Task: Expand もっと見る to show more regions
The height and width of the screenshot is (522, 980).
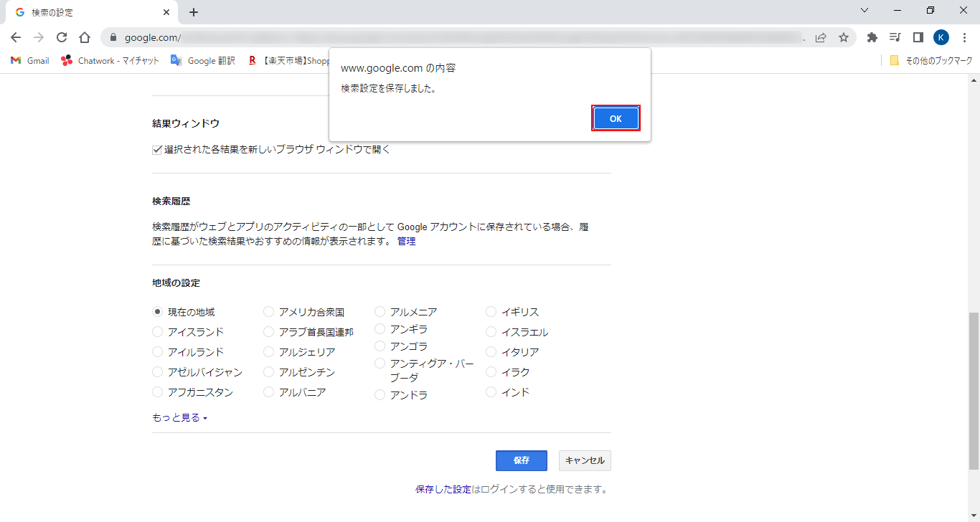Action: (179, 417)
